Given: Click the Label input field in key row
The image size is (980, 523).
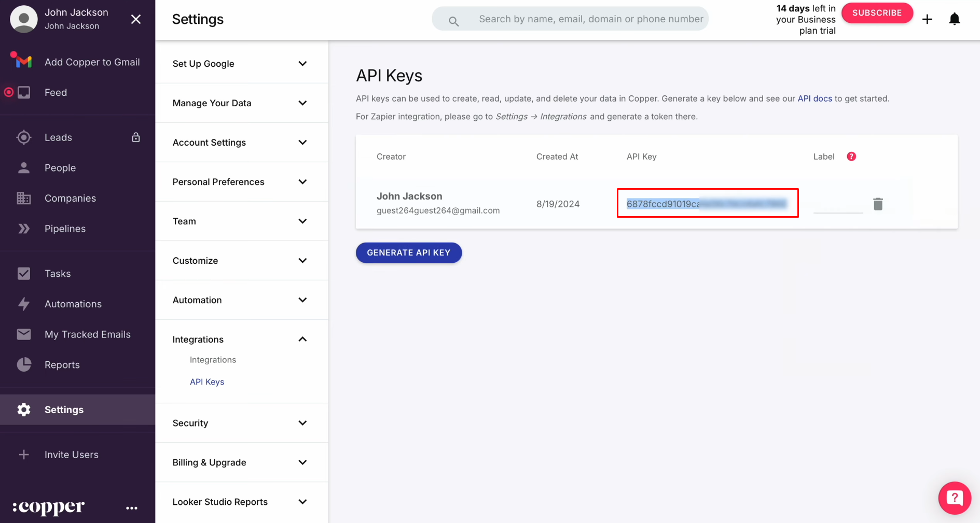Looking at the screenshot, I should point(838,204).
